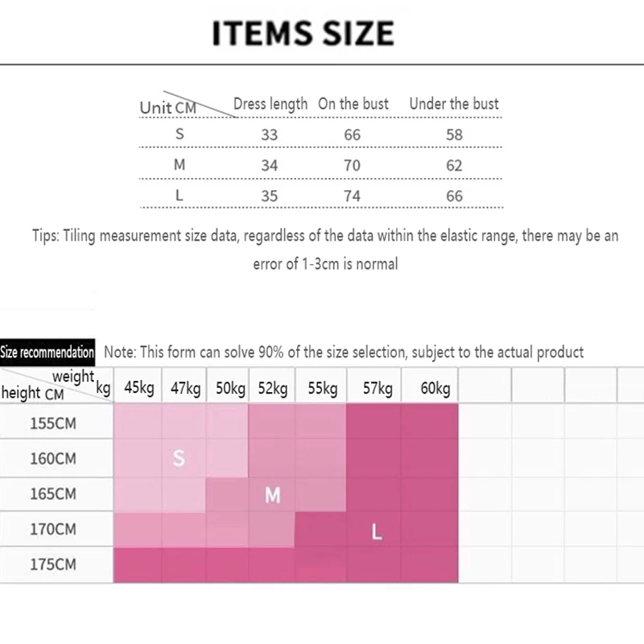The height and width of the screenshot is (644, 644).
Task: Click the S size row label
Action: [x=180, y=134]
